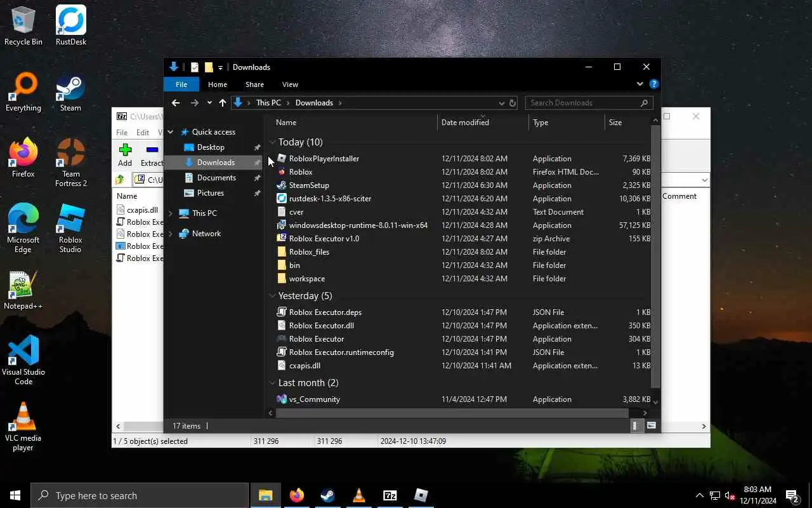812x508 pixels.
Task: Click Roblox Studio icon in the taskbar
Action: pos(421,495)
